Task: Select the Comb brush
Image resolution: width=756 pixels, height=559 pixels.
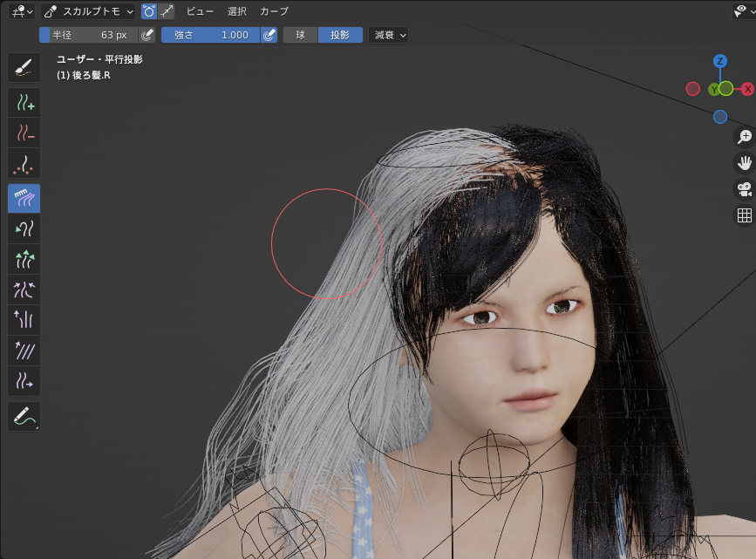Action: click(24, 198)
